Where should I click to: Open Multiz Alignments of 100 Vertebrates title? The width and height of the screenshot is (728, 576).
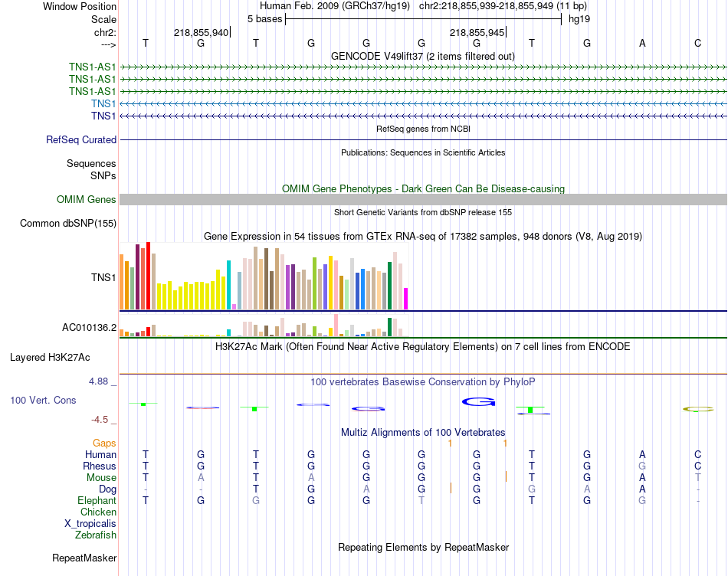point(423,433)
